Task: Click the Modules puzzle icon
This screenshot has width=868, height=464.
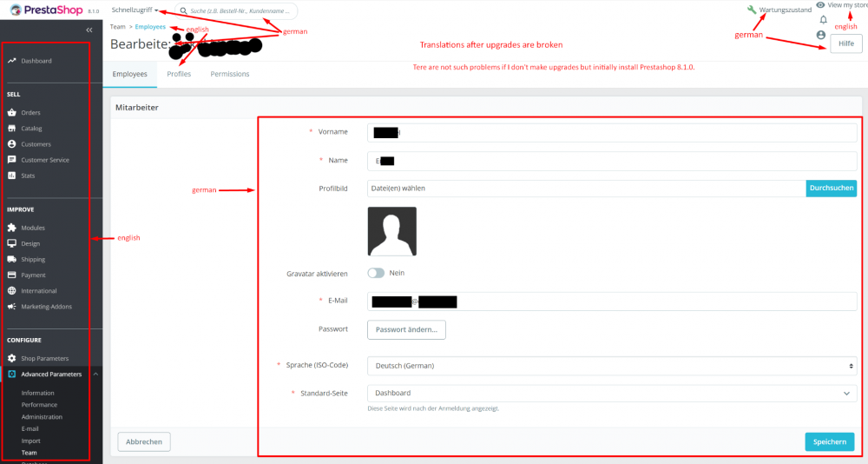Action: pos(11,228)
